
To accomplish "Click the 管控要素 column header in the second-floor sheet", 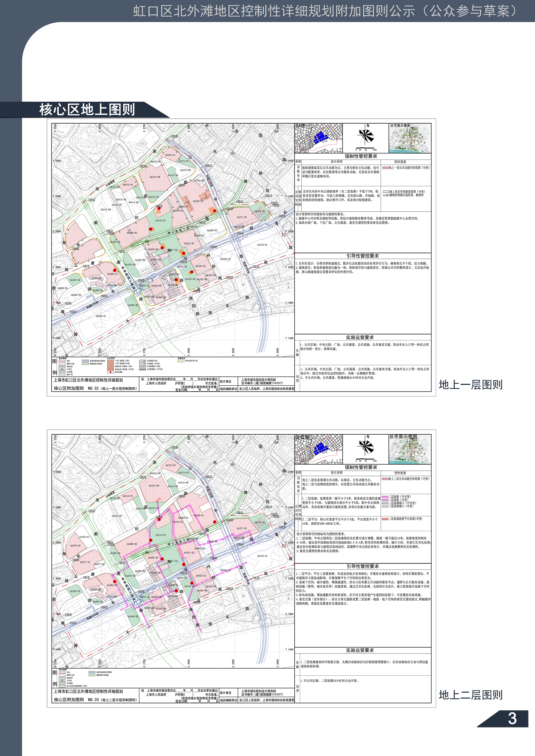I will point(400,473).
